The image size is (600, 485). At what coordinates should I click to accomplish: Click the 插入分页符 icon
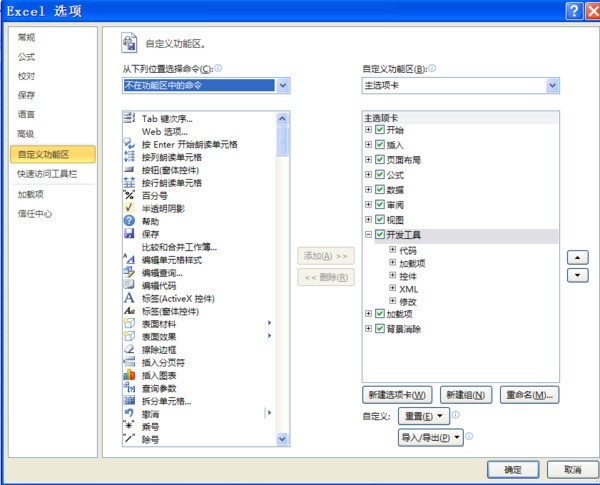tap(129, 362)
